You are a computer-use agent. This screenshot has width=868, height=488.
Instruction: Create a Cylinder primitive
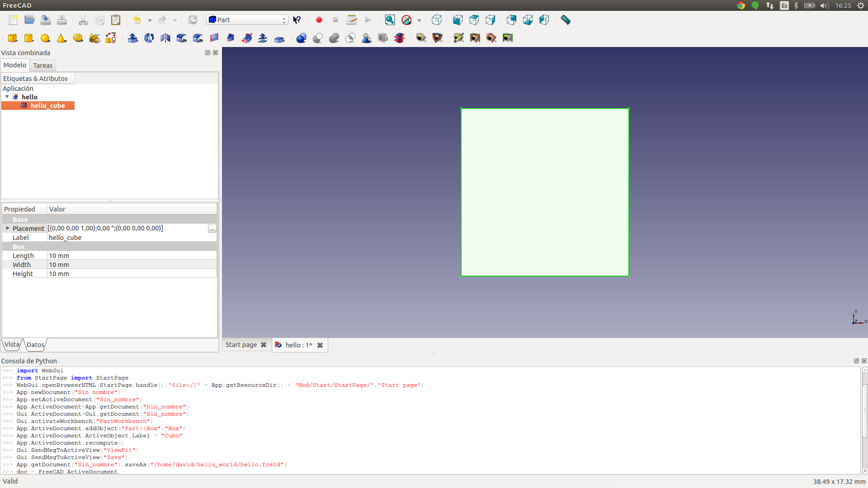tap(29, 38)
